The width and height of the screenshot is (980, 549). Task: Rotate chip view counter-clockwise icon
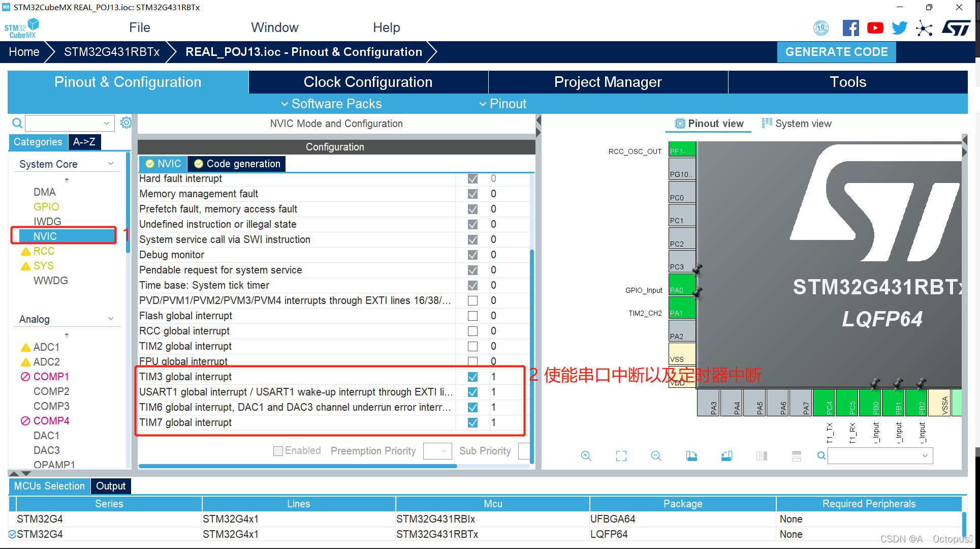[x=726, y=455]
